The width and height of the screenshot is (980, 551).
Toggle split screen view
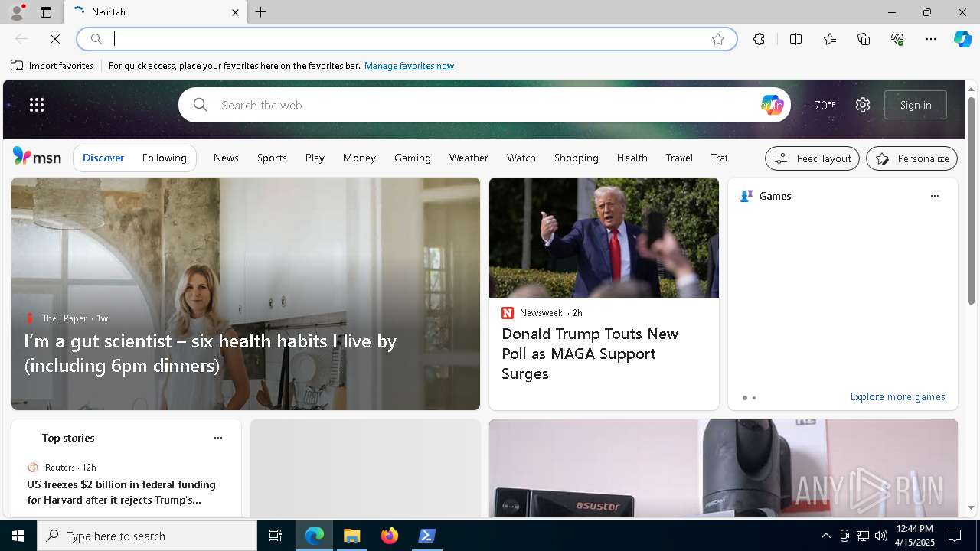[795, 39]
